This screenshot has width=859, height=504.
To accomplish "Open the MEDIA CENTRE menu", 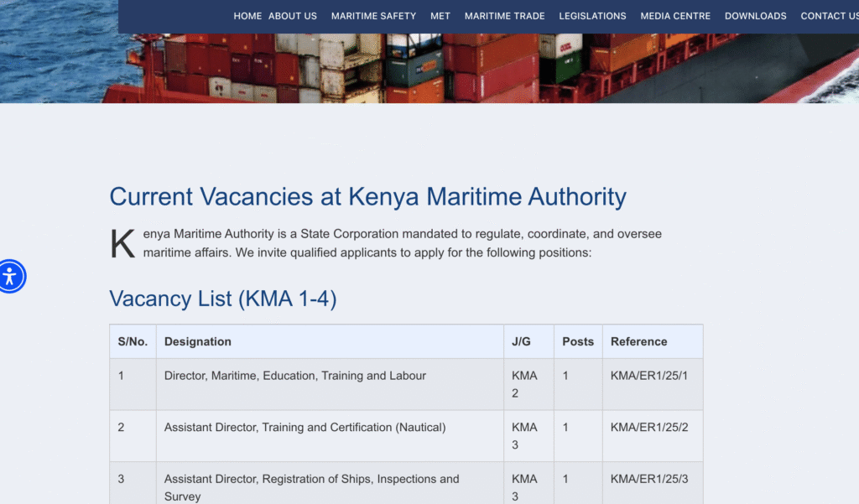I will point(675,17).
